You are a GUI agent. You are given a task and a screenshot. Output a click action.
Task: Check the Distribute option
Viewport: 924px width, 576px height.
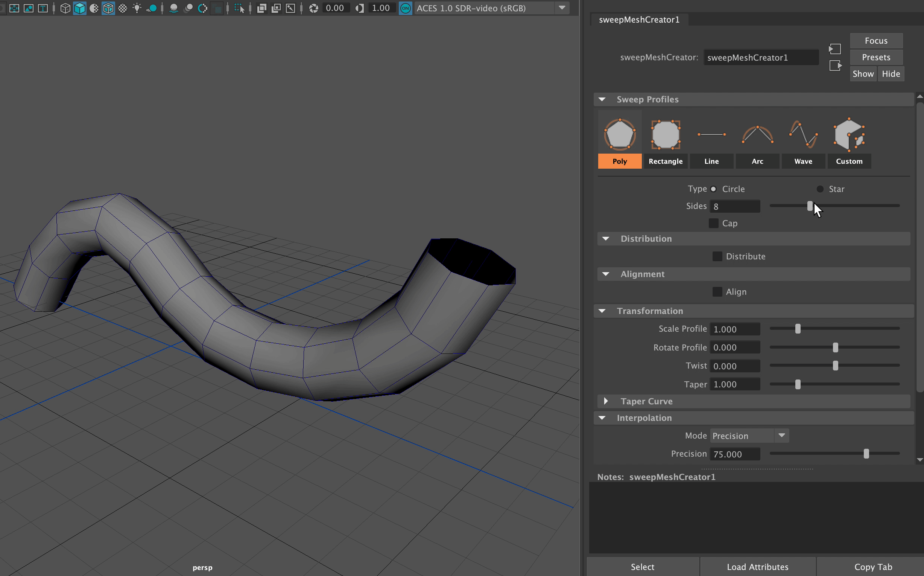click(717, 256)
